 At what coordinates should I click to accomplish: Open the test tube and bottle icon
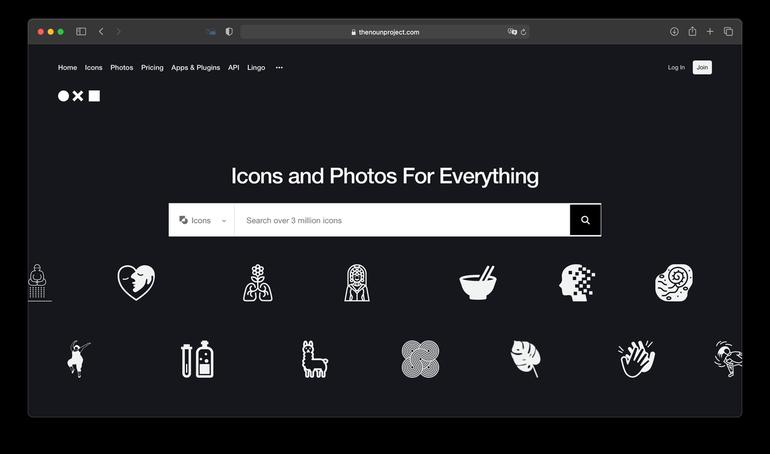tap(198, 359)
